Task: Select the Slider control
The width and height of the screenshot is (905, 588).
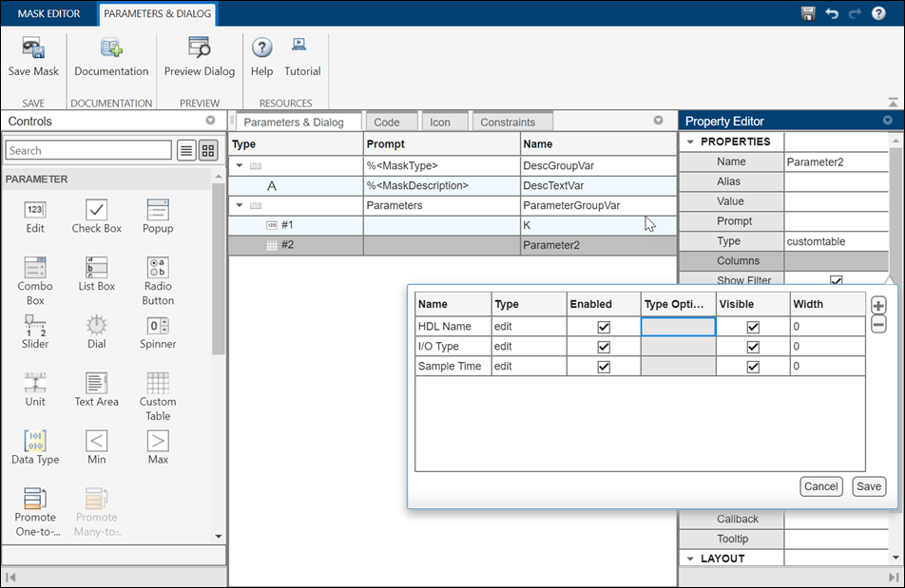Action: (34, 332)
